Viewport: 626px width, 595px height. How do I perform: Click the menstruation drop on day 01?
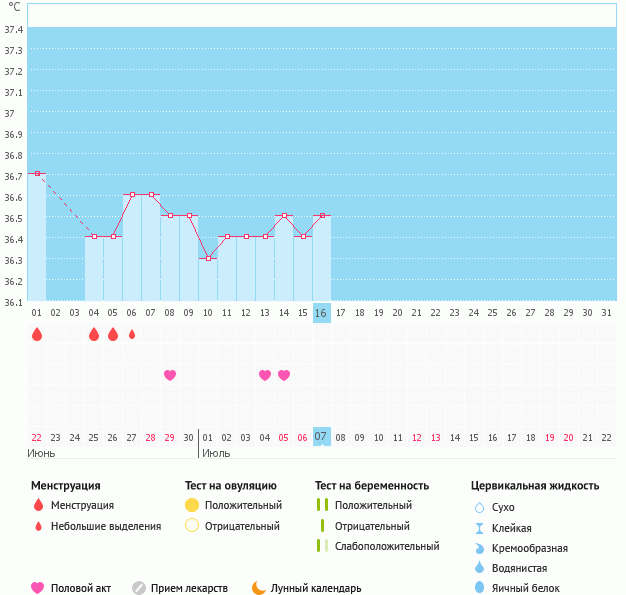pos(37,334)
